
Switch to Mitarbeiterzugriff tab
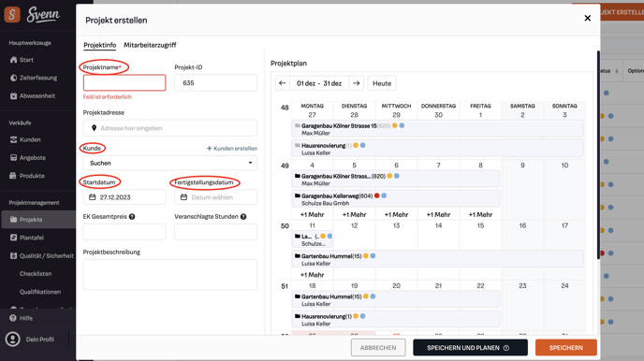[150, 45]
